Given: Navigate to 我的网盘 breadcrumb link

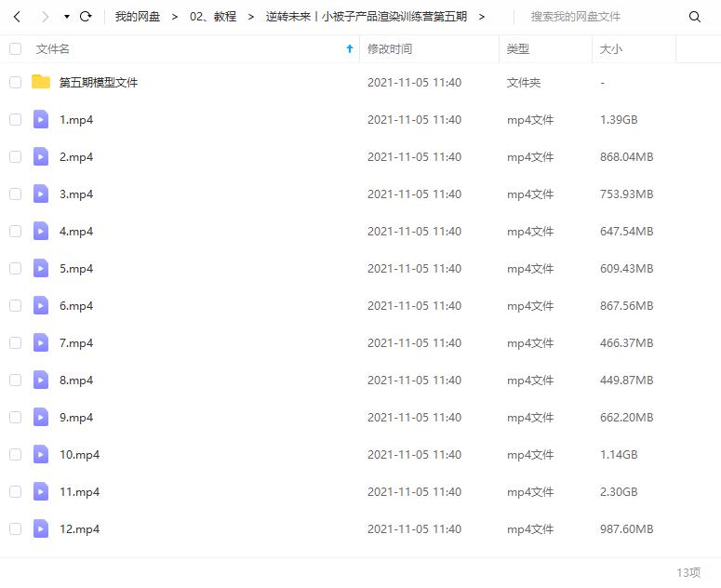Looking at the screenshot, I should click(138, 17).
